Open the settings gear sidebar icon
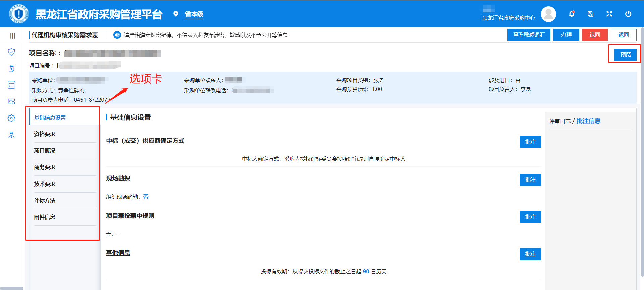Viewport: 644px width, 290px height. (x=11, y=118)
